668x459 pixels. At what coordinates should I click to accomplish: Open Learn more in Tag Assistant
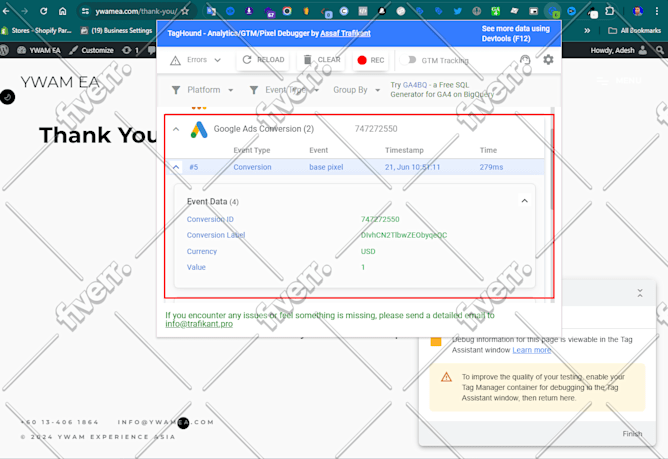point(531,350)
